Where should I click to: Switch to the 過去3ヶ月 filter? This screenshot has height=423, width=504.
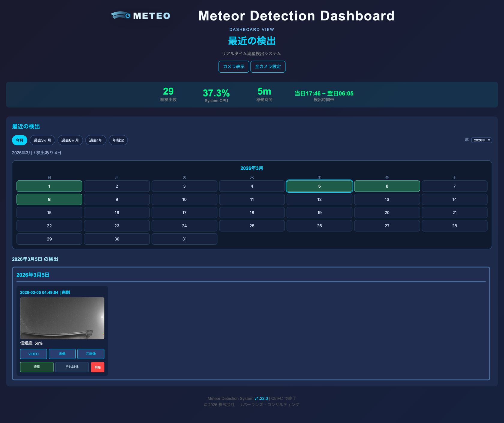coord(42,140)
